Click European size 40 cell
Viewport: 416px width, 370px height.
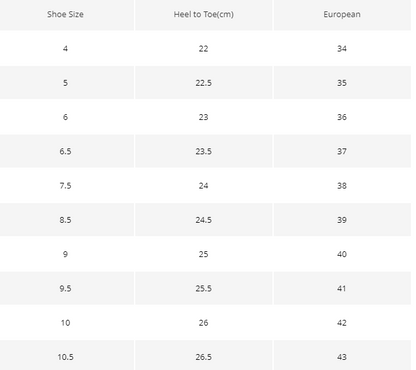click(342, 254)
